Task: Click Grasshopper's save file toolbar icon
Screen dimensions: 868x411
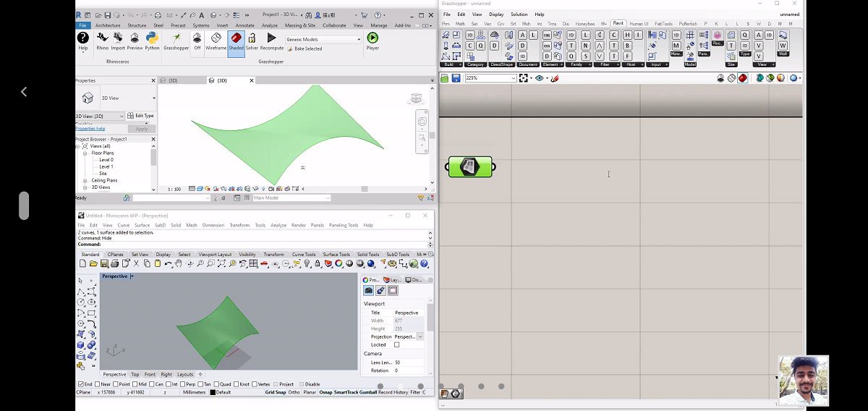Action: pyautogui.click(x=456, y=78)
